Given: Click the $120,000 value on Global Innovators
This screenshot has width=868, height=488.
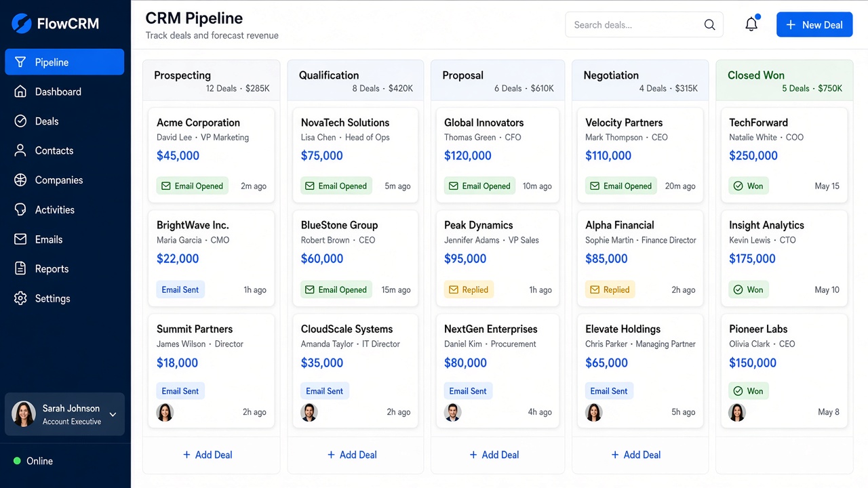Looking at the screenshot, I should pos(468,155).
